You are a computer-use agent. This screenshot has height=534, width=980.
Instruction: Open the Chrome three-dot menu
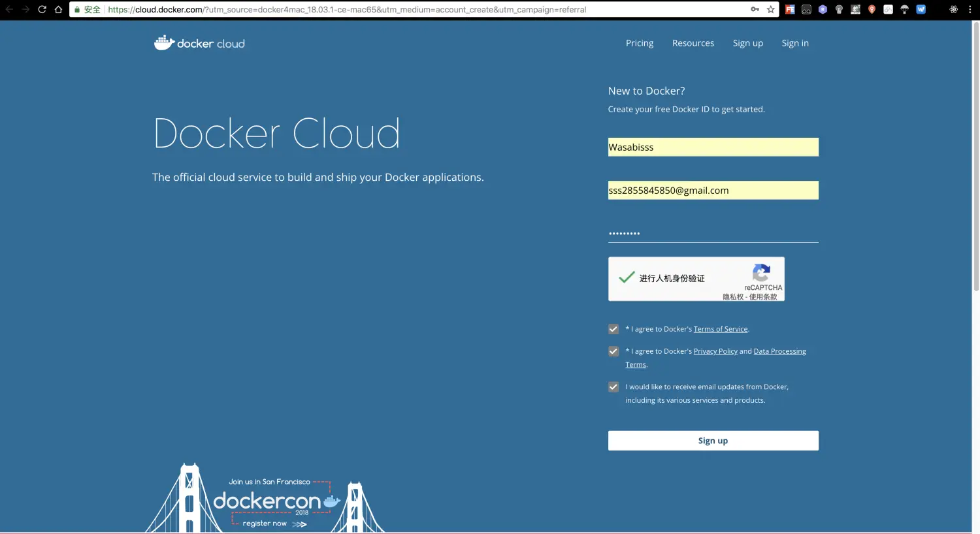click(970, 9)
